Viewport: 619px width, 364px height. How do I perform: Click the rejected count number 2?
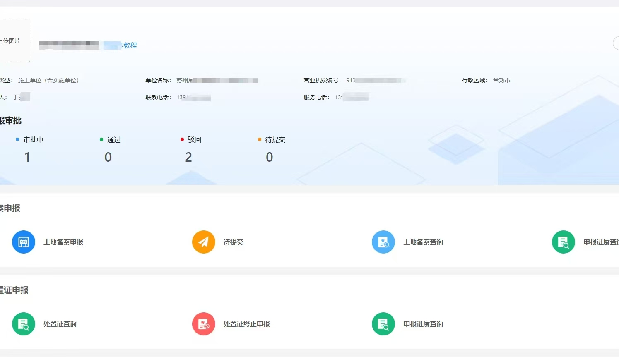pos(189,157)
